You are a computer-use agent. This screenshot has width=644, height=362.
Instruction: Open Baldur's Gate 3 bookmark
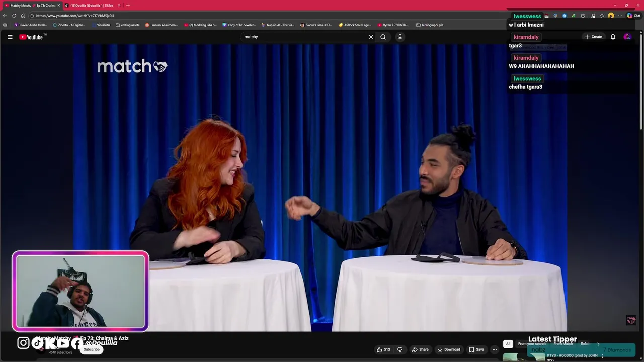(316, 25)
